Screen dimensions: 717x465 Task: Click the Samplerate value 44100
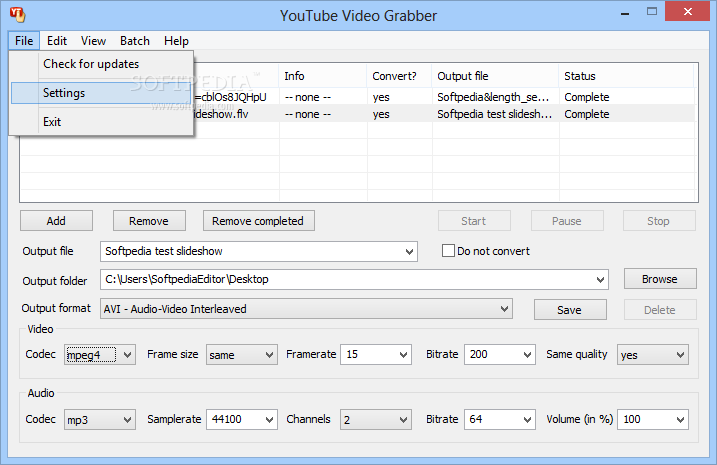coord(227,419)
